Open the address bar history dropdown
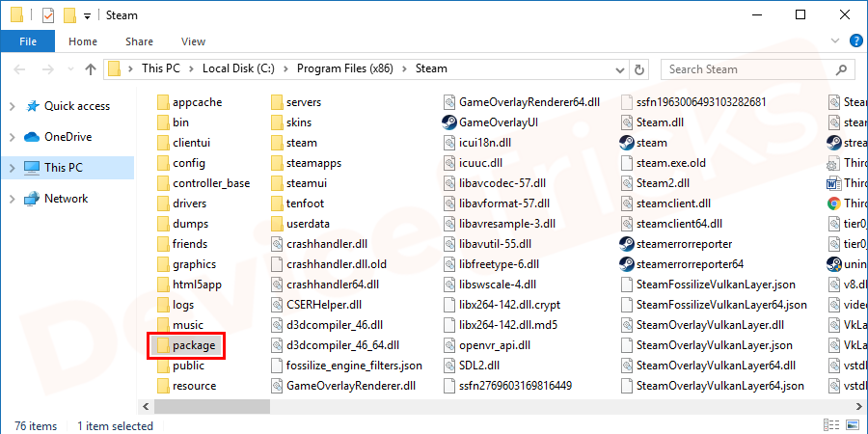This screenshot has width=868, height=434. [620, 69]
